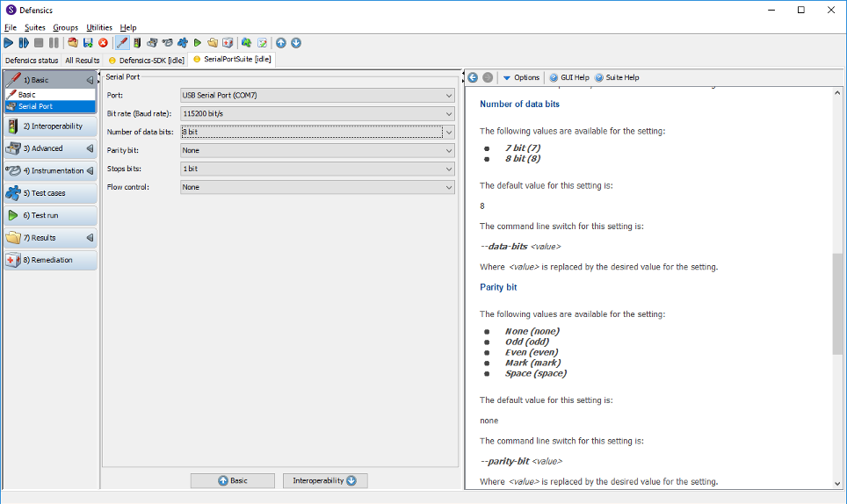Click the blue puzzle Test cases toolbar icon
847x504 pixels.
tap(182, 42)
